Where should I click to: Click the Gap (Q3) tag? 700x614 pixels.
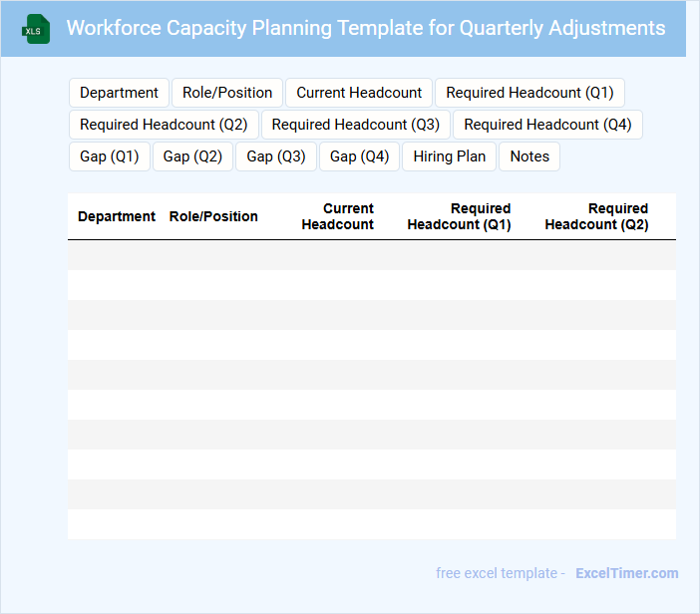[276, 156]
